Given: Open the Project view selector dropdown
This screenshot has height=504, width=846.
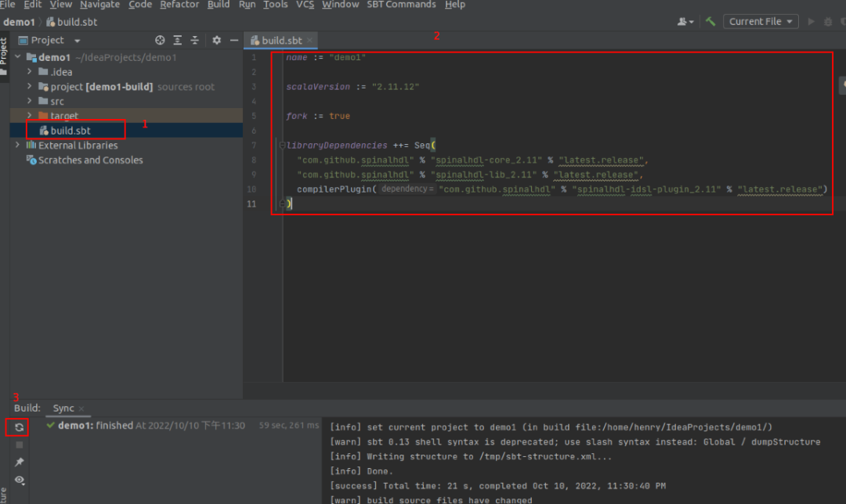Looking at the screenshot, I should coord(77,40).
